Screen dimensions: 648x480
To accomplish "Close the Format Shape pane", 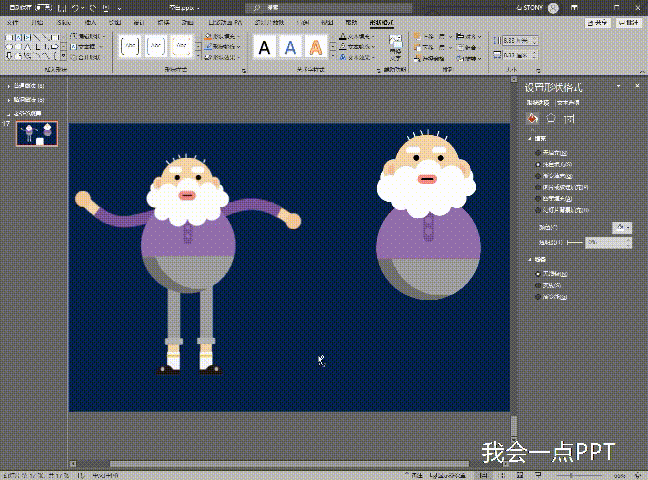I will [637, 86].
